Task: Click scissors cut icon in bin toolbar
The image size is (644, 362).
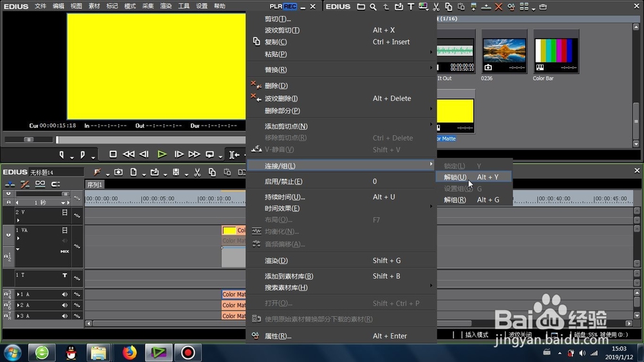Action: pos(436,6)
